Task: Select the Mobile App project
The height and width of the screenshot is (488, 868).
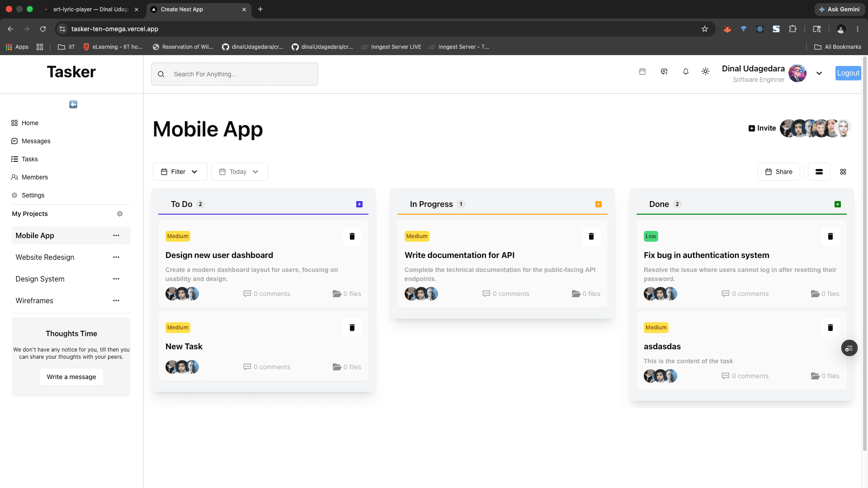Action: (x=35, y=235)
